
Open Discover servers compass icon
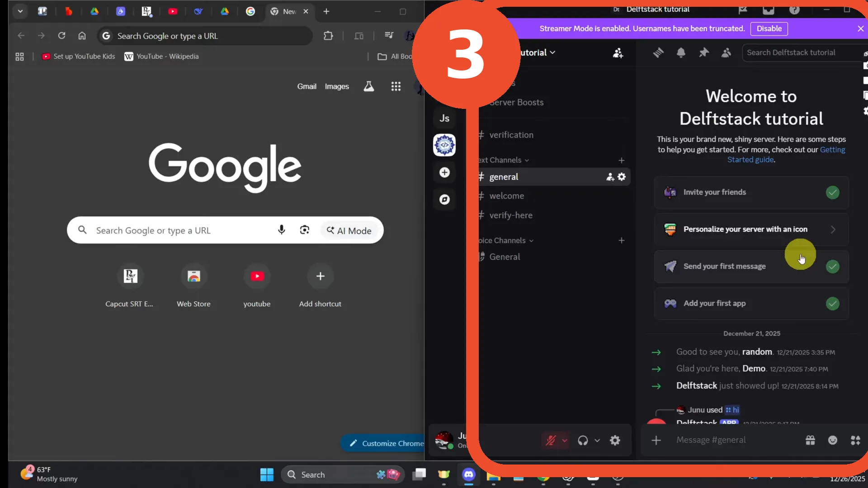pos(444,199)
